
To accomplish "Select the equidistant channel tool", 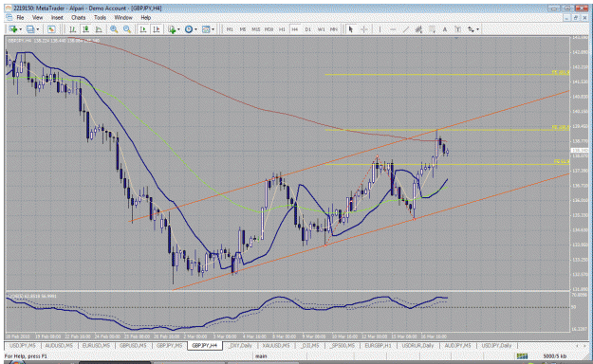I will [418, 29].
